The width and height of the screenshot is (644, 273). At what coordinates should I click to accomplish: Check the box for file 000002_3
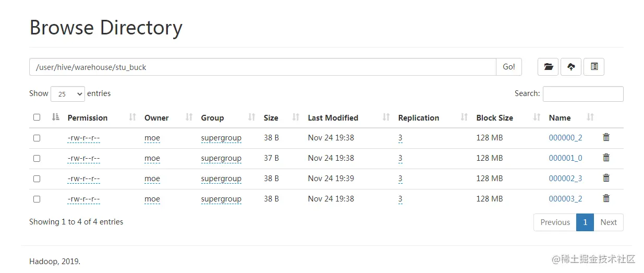(37, 179)
